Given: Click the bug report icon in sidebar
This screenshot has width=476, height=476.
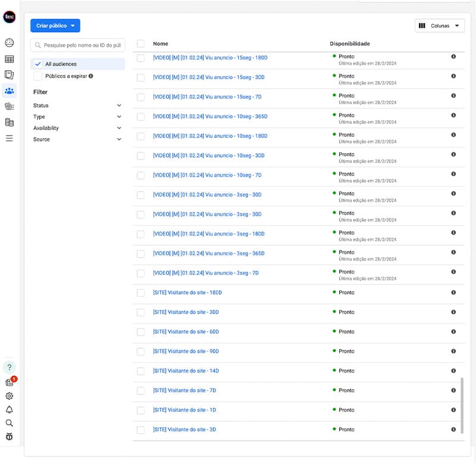Looking at the screenshot, I should tap(9, 437).
